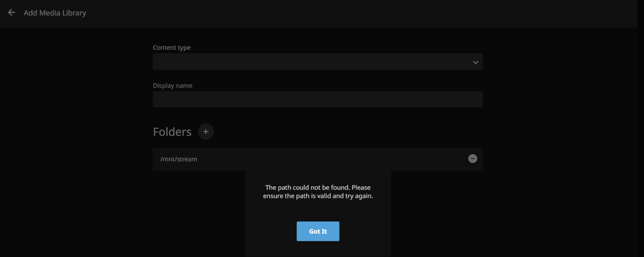The image size is (644, 257).
Task: Click the Content type label
Action: click(x=172, y=48)
